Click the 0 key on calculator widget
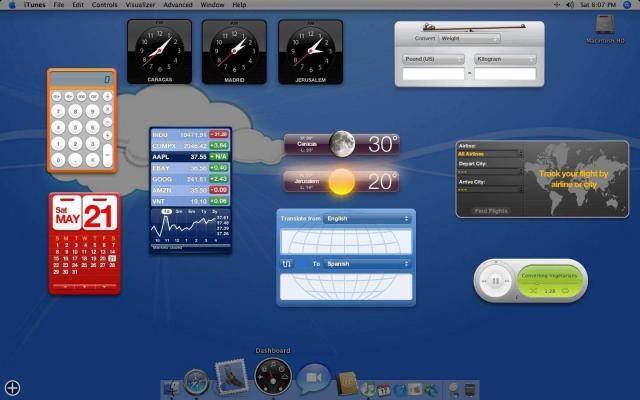This screenshot has width=640, height=400. [x=58, y=160]
